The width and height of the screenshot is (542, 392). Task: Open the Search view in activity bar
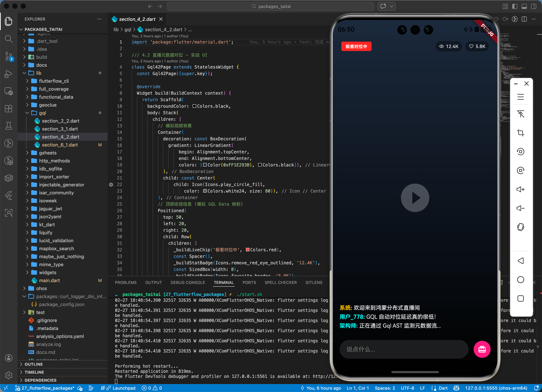click(9, 38)
